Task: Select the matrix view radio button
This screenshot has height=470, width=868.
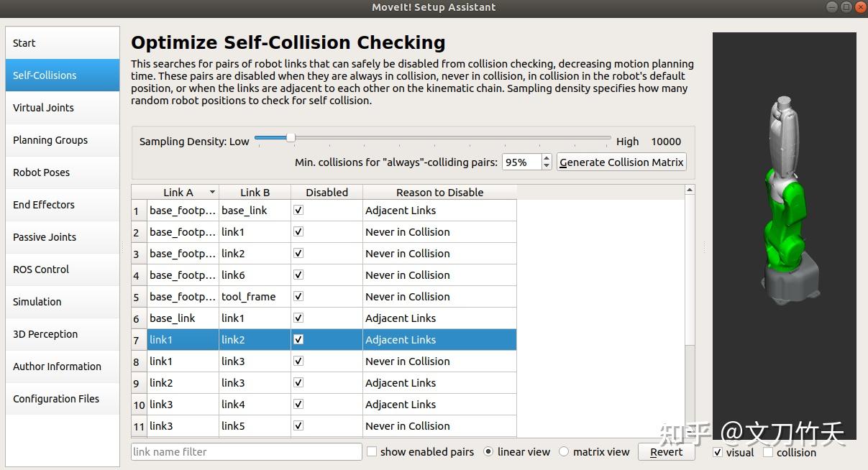Action: [564, 452]
